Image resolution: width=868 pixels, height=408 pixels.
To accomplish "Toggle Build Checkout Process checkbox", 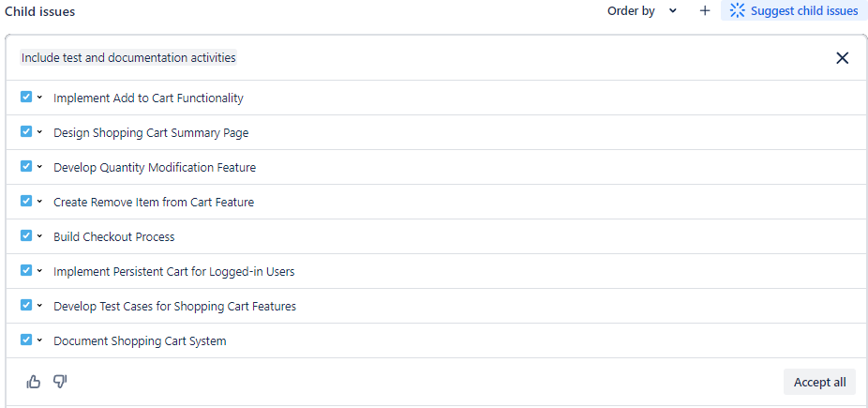I will [26, 235].
